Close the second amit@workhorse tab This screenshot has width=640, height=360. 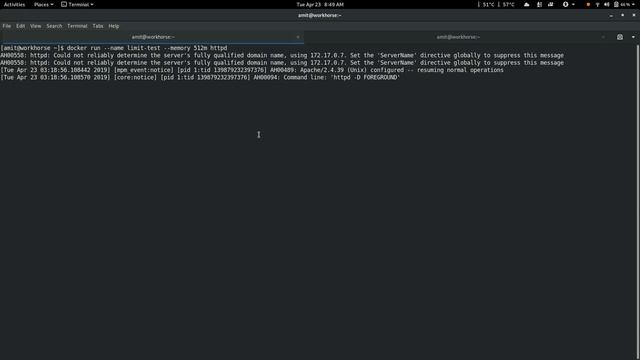coord(603,37)
